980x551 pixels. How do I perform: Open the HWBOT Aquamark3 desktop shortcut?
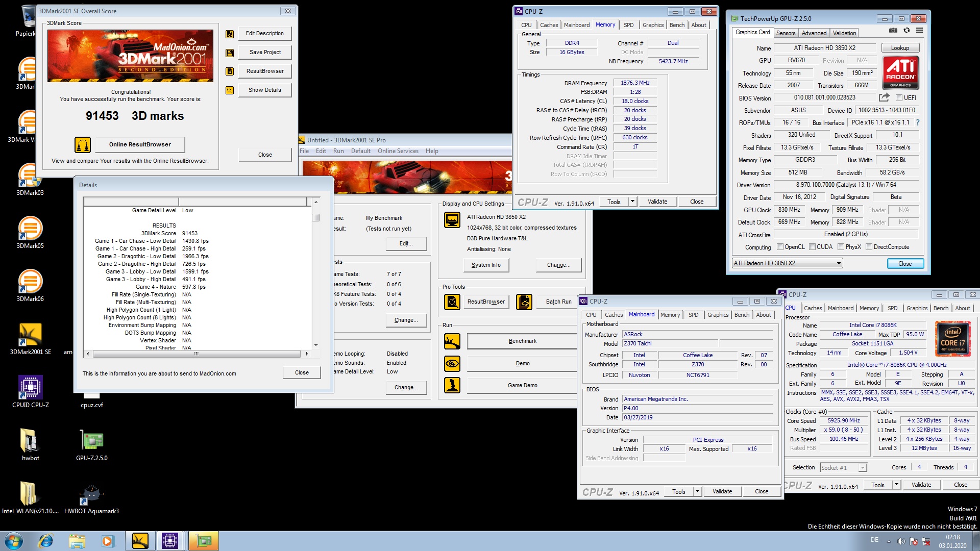92,497
